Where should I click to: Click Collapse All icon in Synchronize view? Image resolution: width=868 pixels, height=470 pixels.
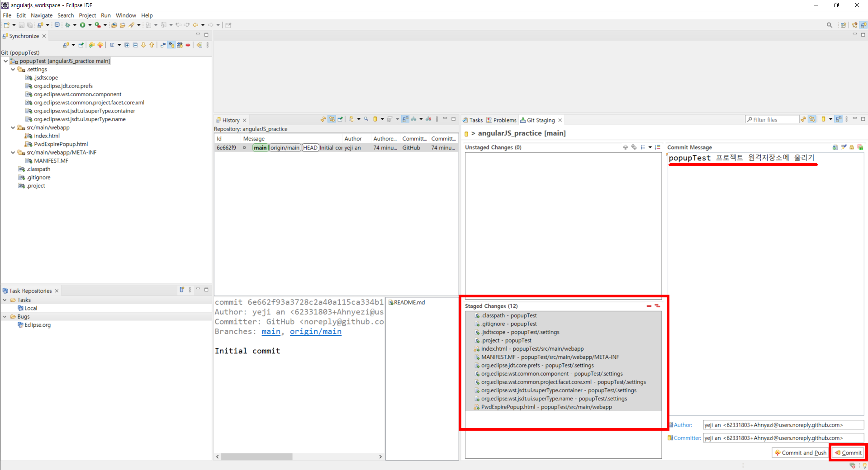(x=135, y=45)
